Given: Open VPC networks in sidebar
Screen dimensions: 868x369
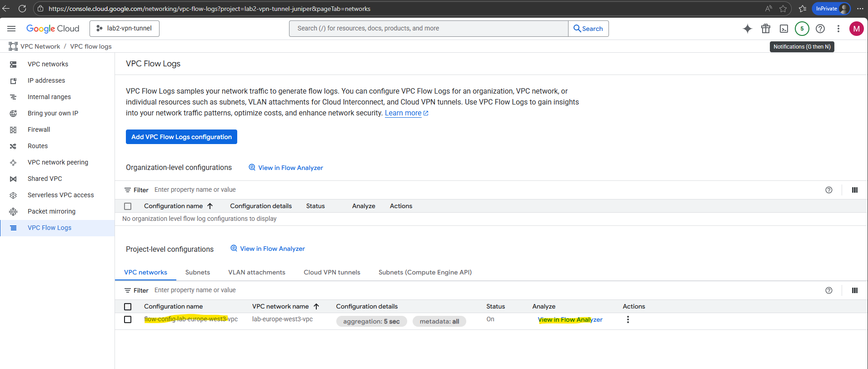Looking at the screenshot, I should point(57,65).
